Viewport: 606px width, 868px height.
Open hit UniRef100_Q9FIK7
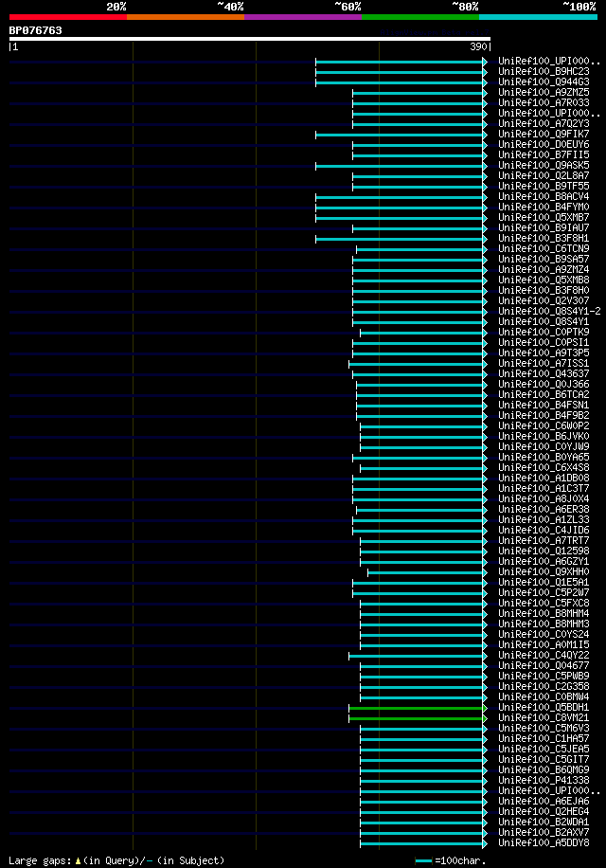pos(544,134)
